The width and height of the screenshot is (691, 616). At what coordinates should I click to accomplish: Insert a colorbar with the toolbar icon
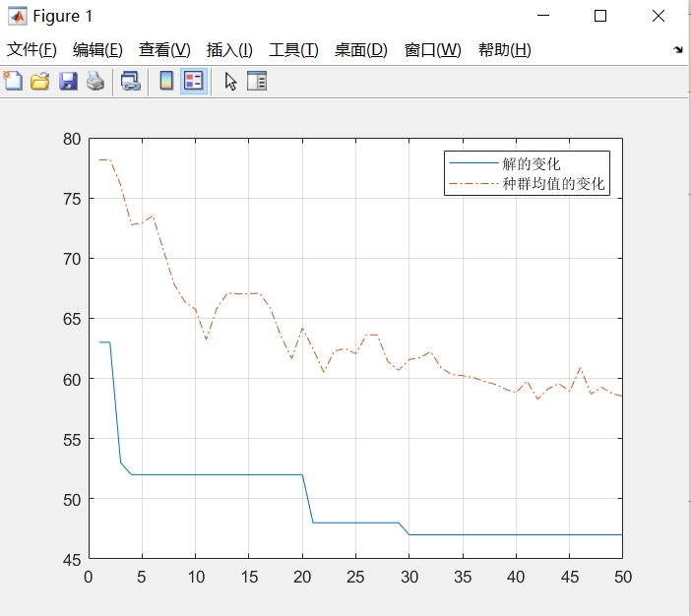coord(166,81)
